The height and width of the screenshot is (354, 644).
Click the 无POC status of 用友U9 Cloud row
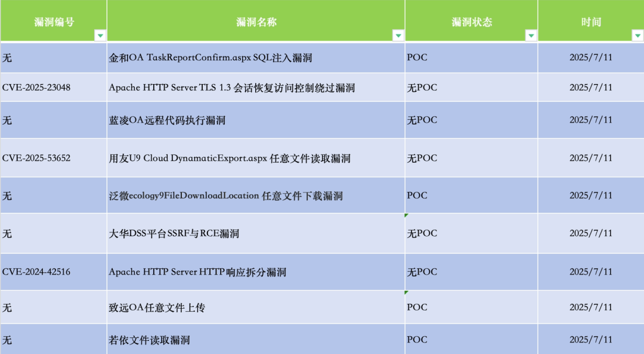point(472,158)
